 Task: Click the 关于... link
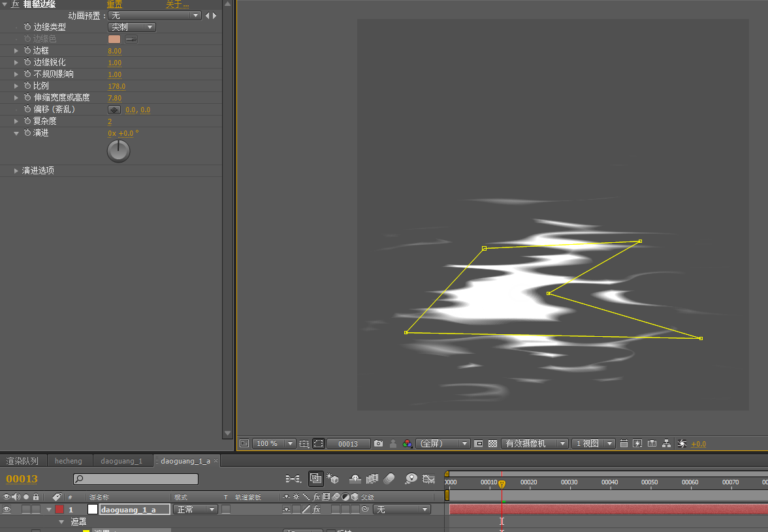pyautogui.click(x=177, y=4)
